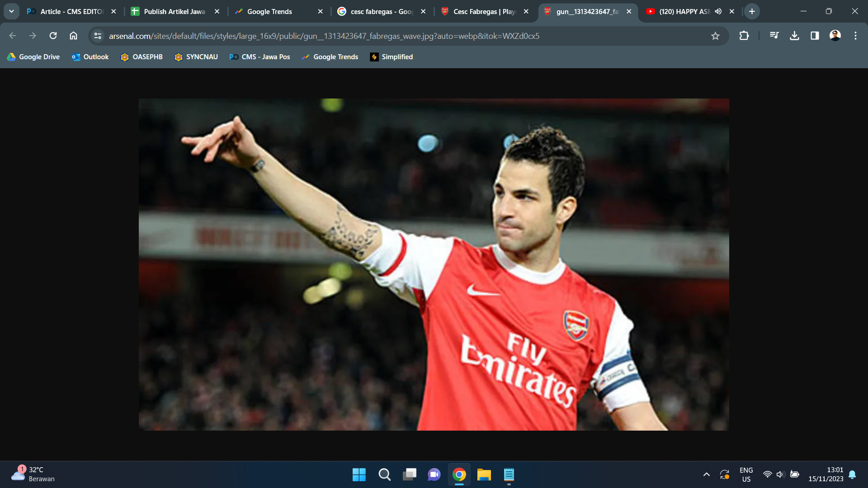Open Chrome three-dot menu
Image resolution: width=868 pixels, height=488 pixels.
coord(855,36)
